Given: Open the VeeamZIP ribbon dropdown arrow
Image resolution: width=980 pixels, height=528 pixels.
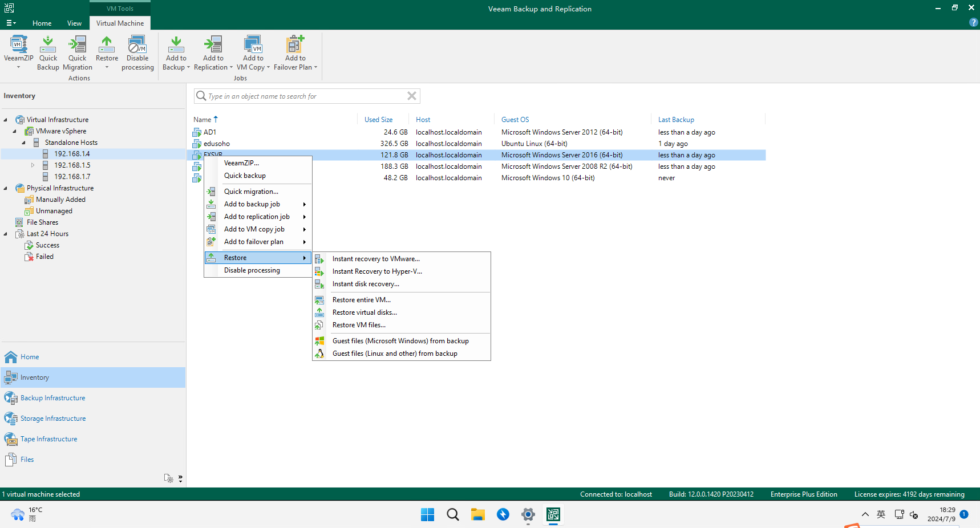Looking at the screenshot, I should point(18,67).
